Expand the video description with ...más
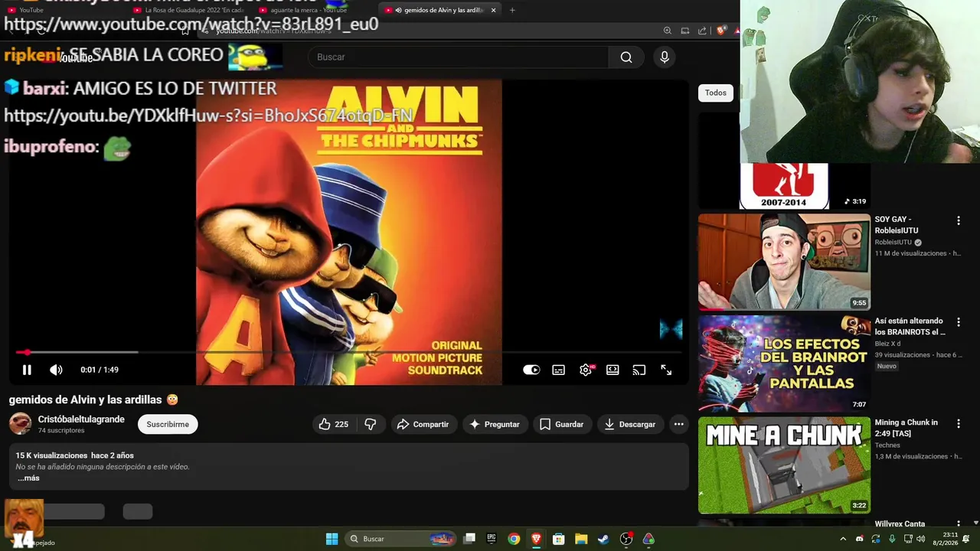The height and width of the screenshot is (551, 980). (28, 478)
